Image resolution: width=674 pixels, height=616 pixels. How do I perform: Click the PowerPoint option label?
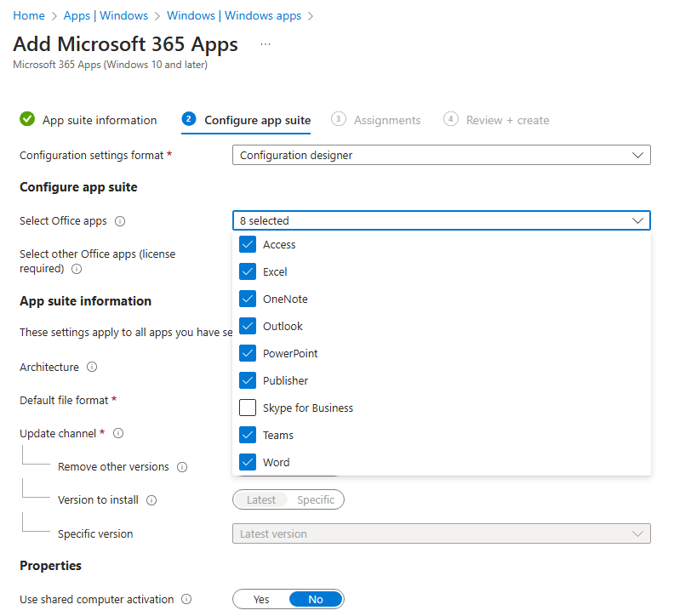tap(290, 353)
